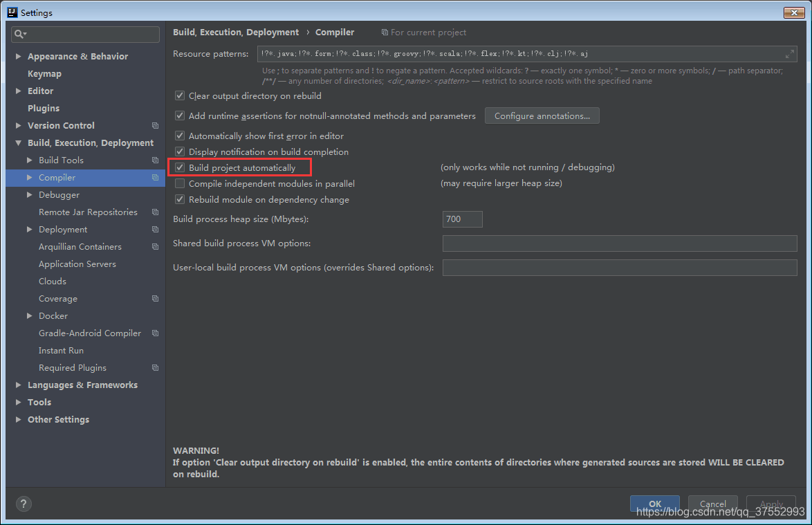Click the User-local build process VM options field

[619, 268]
